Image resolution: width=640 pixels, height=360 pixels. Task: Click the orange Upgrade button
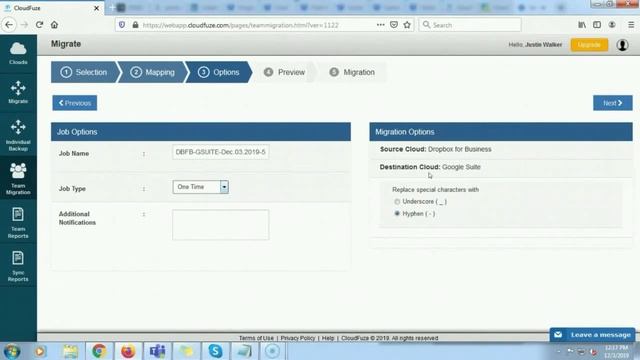589,44
